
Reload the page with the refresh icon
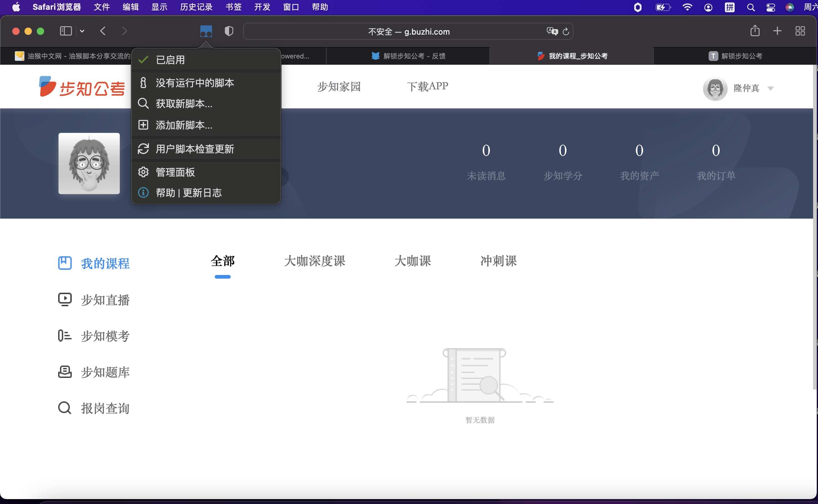pyautogui.click(x=566, y=32)
